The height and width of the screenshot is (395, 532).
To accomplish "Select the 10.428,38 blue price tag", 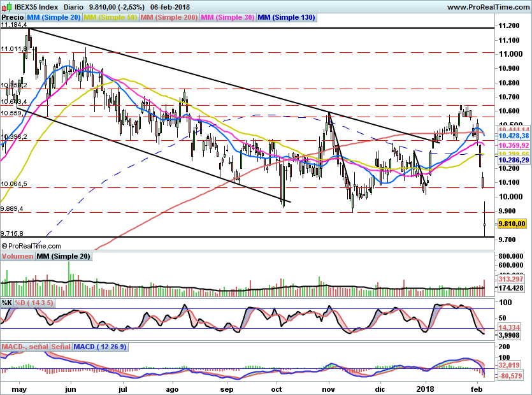I will pos(514,136).
